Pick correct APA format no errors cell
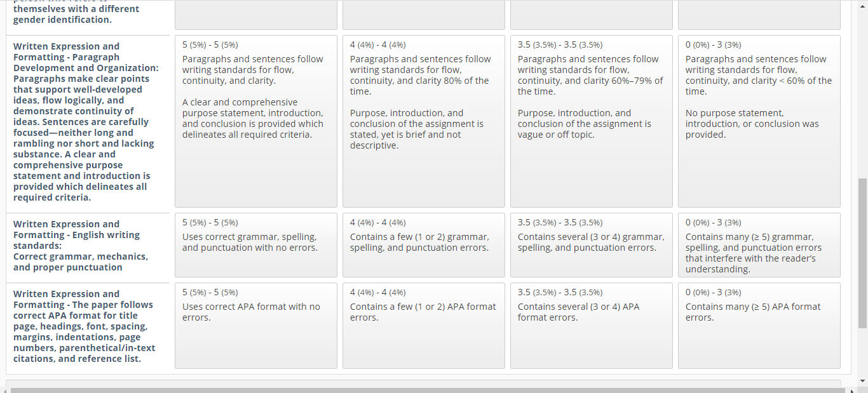The height and width of the screenshot is (393, 868). click(256, 326)
